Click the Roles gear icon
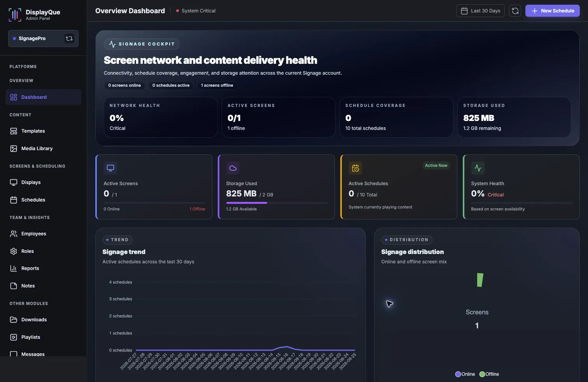Screen dimensions: 588x382 point(14,251)
